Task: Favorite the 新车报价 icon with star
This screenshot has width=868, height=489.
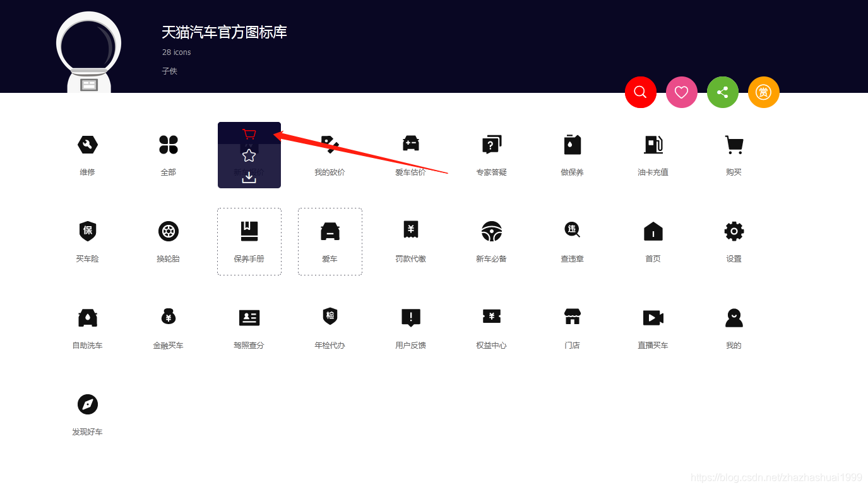Action: click(249, 155)
